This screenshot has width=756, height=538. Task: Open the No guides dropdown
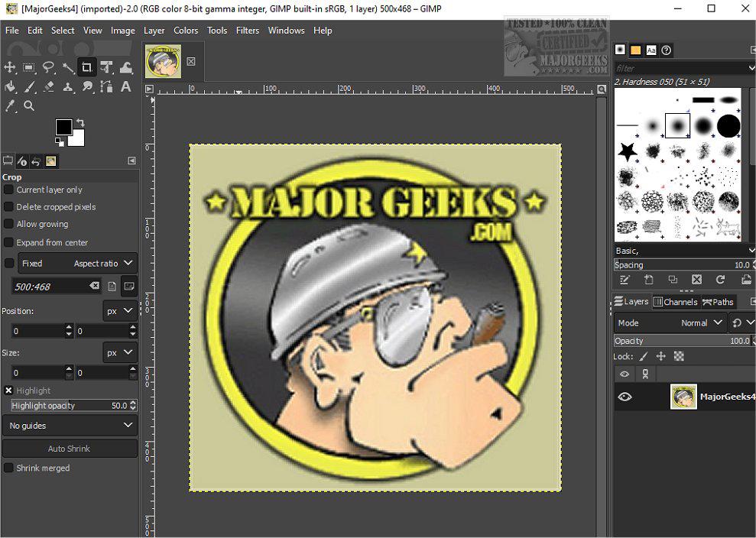pos(70,426)
